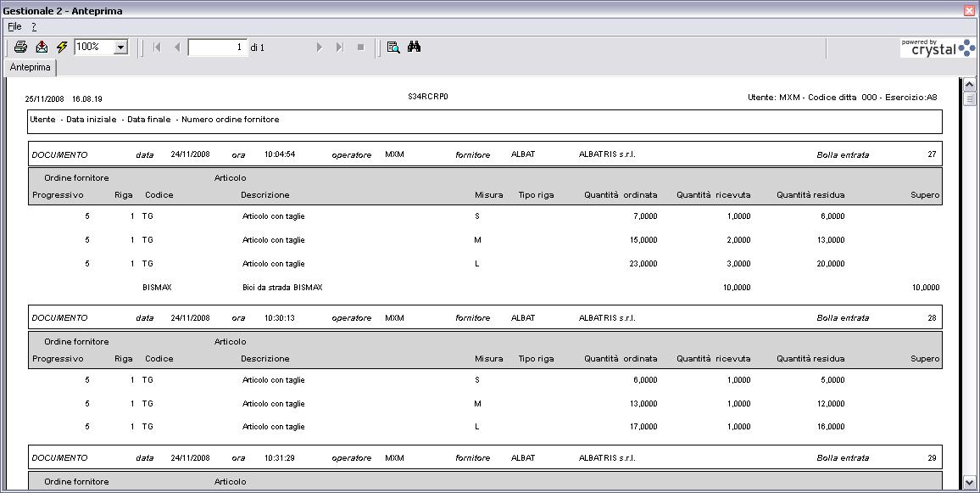The width and height of the screenshot is (980, 493).
Task: Go to the next page arrow
Action: point(320,48)
